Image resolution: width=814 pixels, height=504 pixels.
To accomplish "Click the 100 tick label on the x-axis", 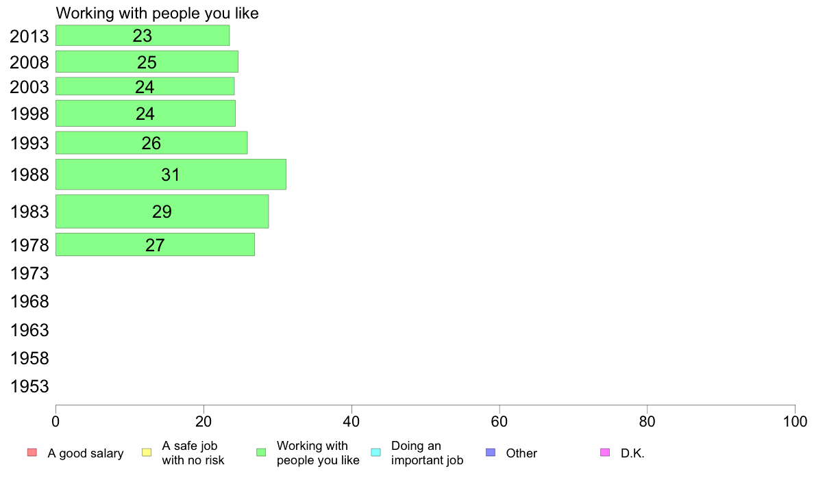I will point(795,421).
